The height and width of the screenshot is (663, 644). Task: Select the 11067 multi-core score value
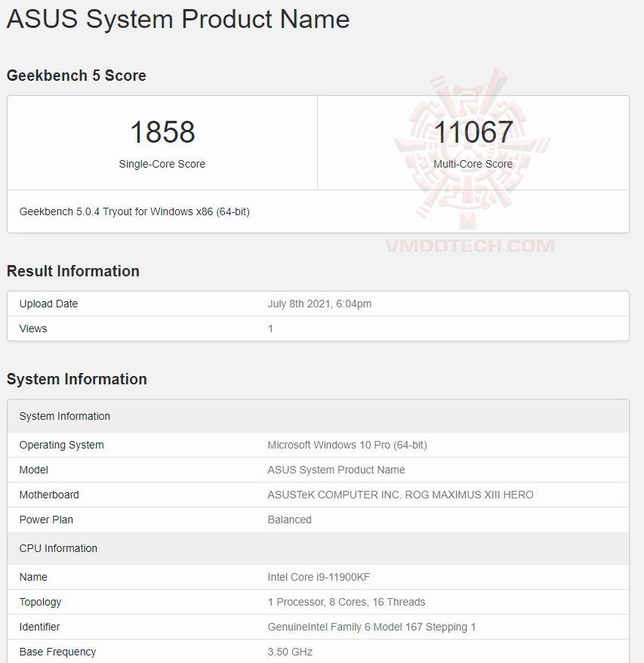pyautogui.click(x=473, y=132)
